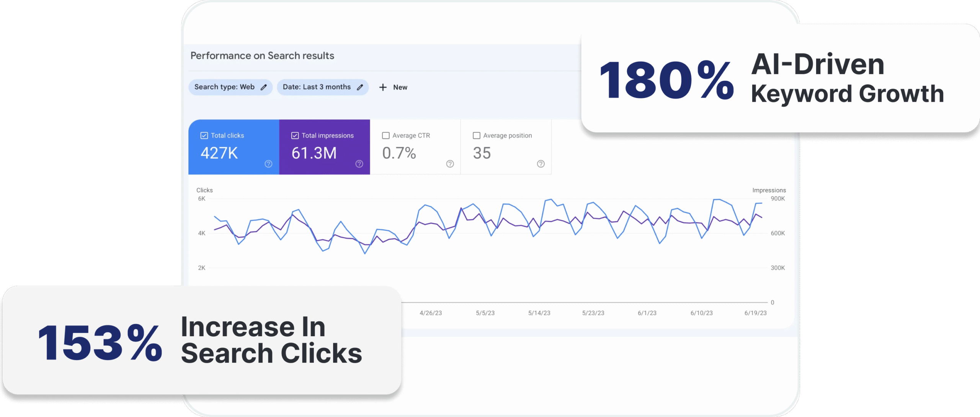Click Performance on Search results heading
Screen dimensions: 980x417
pos(262,56)
